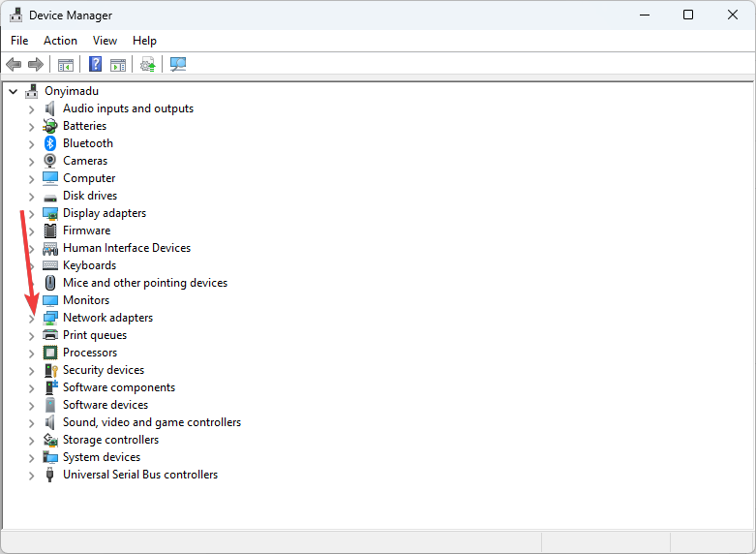
Task: Select the key icon beside Security devices
Action: click(x=50, y=370)
